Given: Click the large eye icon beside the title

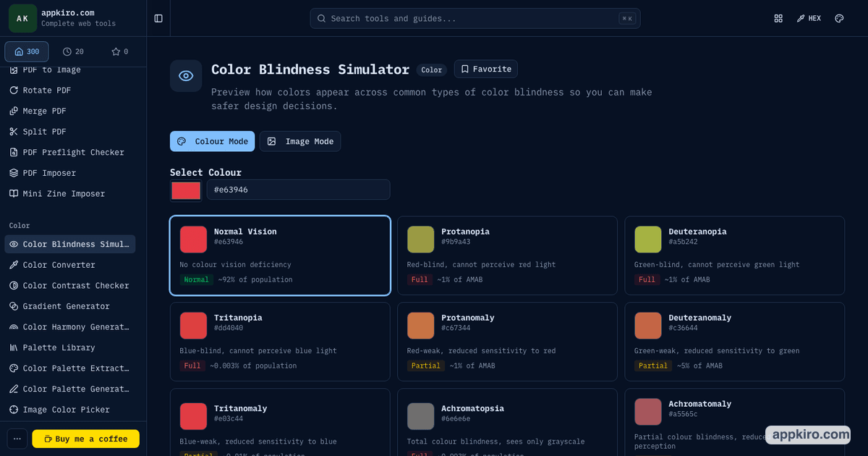Looking at the screenshot, I should pyautogui.click(x=186, y=76).
